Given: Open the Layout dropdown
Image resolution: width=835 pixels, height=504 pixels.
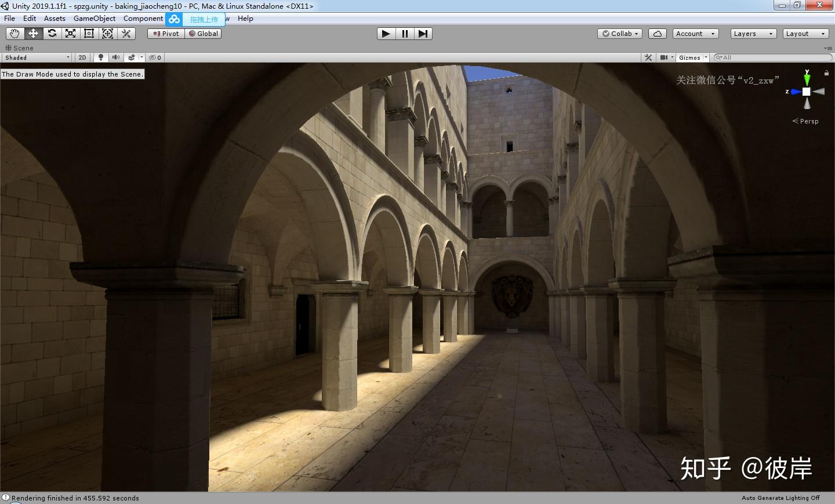Looking at the screenshot, I should (x=805, y=34).
